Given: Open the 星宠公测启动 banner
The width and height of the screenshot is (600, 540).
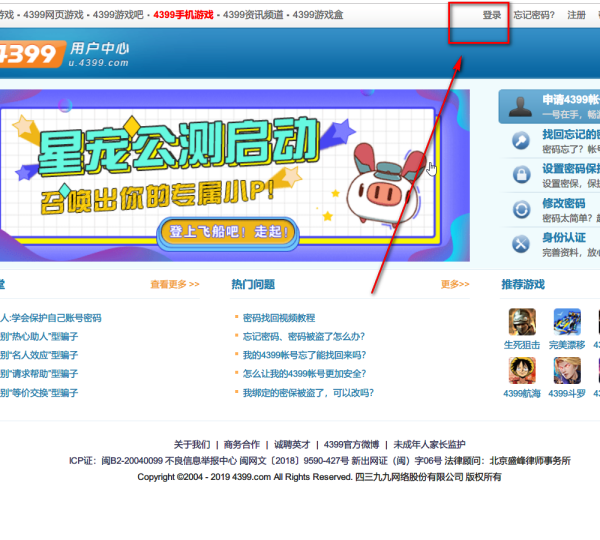Looking at the screenshot, I should click(x=234, y=175).
